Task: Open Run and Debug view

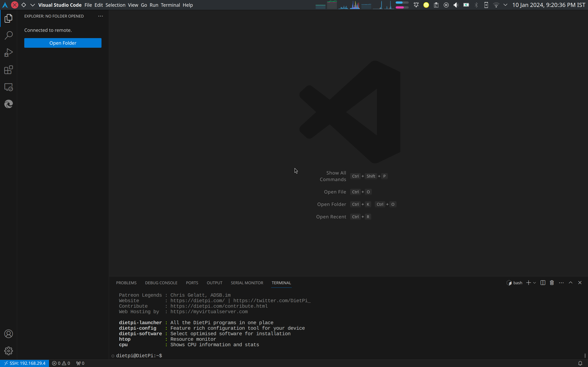Action: [9, 53]
